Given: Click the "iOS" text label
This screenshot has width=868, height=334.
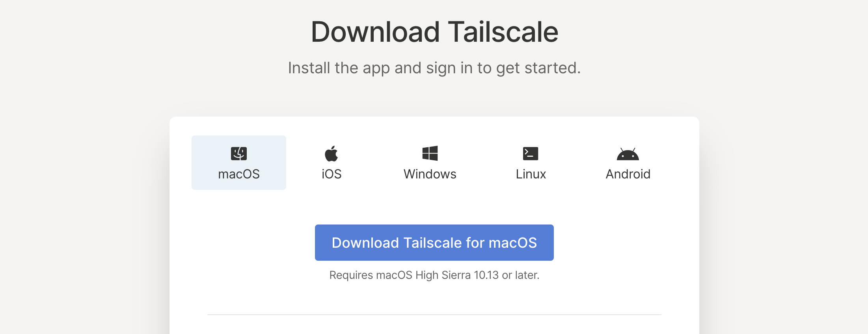Looking at the screenshot, I should point(332,174).
